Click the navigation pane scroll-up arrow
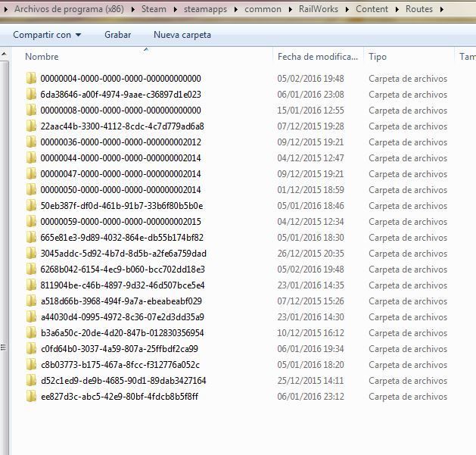Screen dimensions: 476x455 4,54
